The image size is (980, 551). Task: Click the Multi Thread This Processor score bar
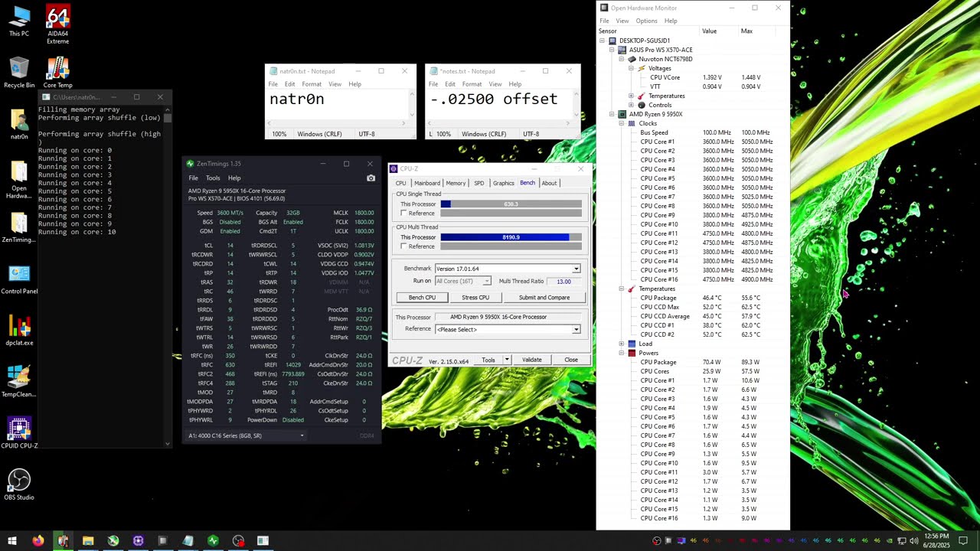click(x=511, y=237)
